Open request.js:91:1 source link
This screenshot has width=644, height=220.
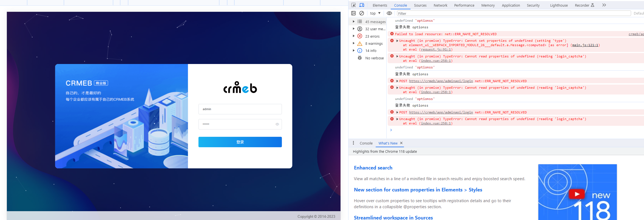436,49
